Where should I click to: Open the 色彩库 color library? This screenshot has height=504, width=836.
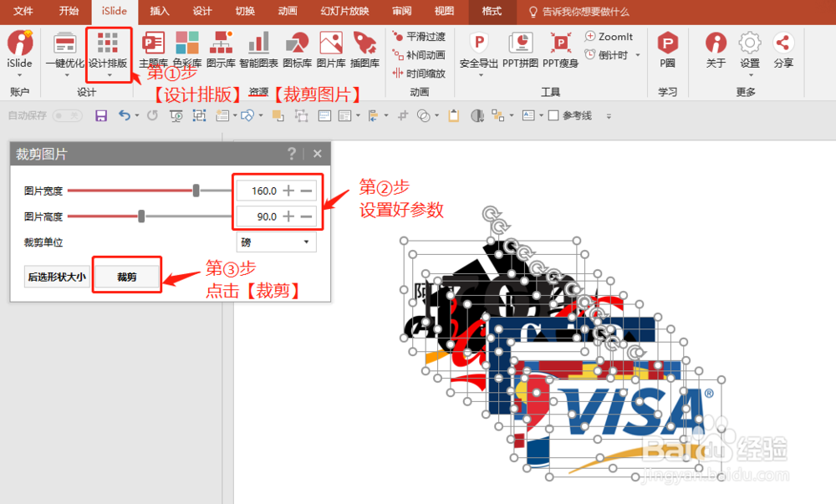(x=187, y=49)
